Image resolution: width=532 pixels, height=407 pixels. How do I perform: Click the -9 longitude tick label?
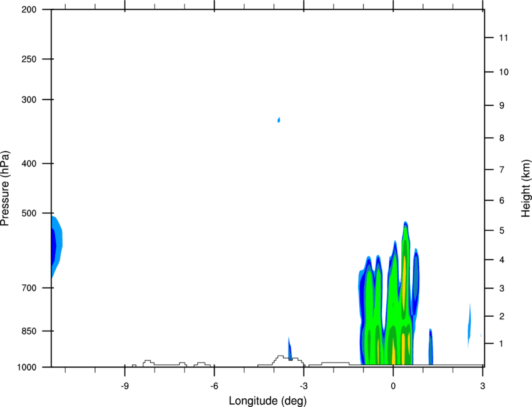[x=125, y=386]
